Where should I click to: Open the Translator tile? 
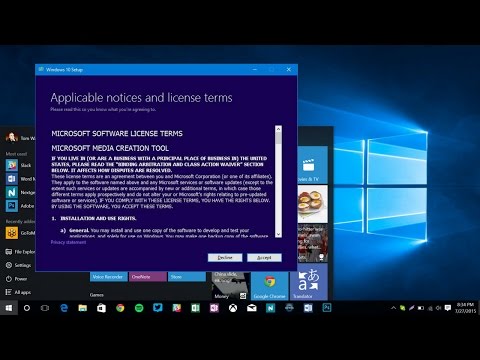(309, 282)
